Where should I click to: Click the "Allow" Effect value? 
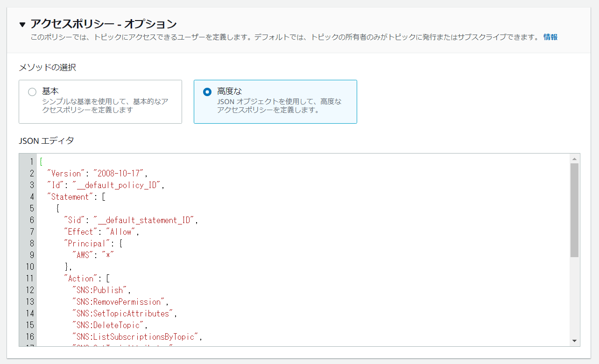point(121,232)
